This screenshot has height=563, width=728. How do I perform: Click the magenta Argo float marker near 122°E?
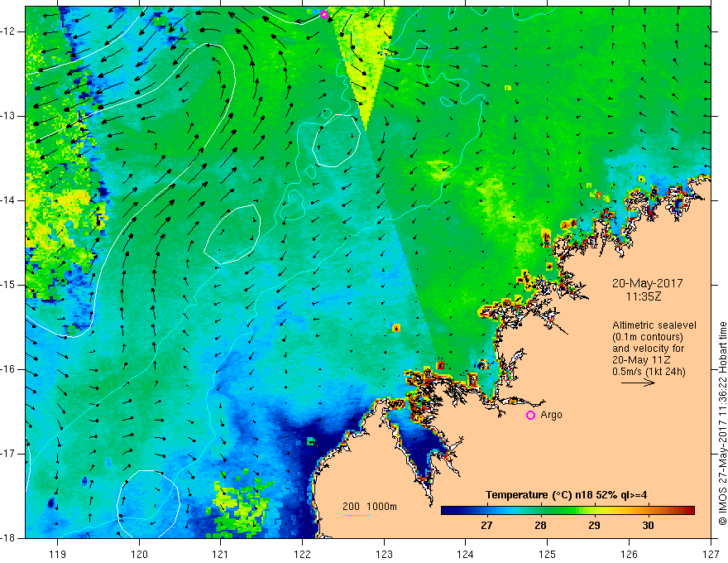point(324,14)
